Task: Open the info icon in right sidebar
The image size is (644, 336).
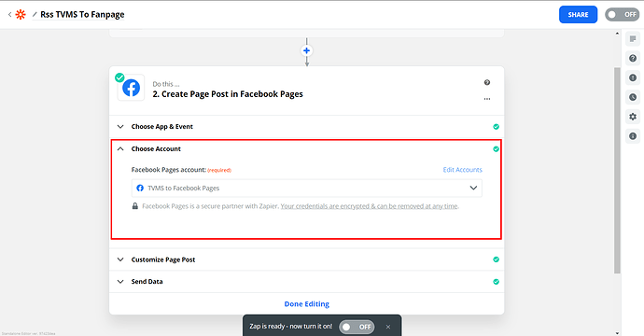Action: (x=633, y=136)
